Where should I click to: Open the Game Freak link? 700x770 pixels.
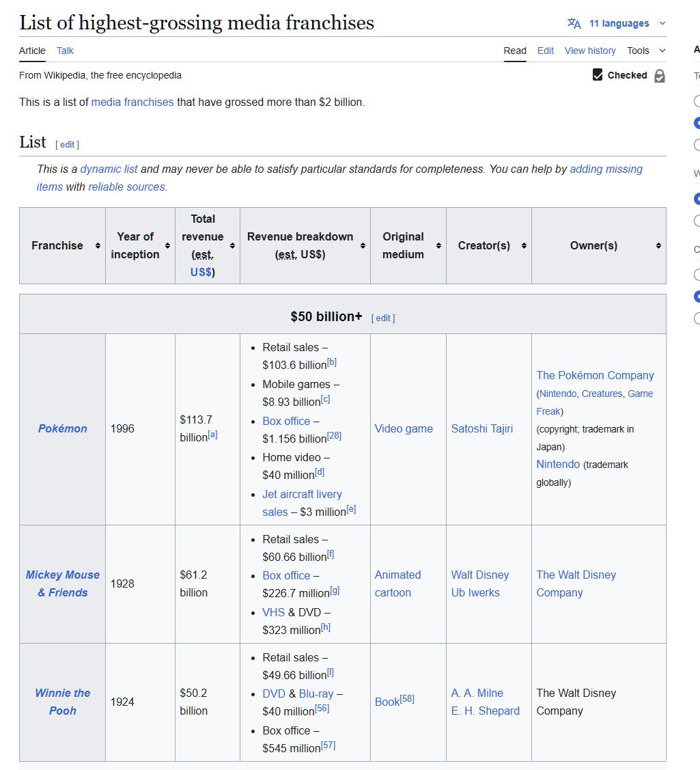pyautogui.click(x=594, y=402)
